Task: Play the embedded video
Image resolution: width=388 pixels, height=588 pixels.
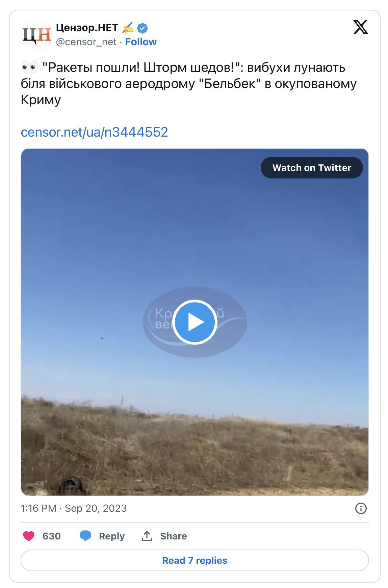Action: pos(195,322)
